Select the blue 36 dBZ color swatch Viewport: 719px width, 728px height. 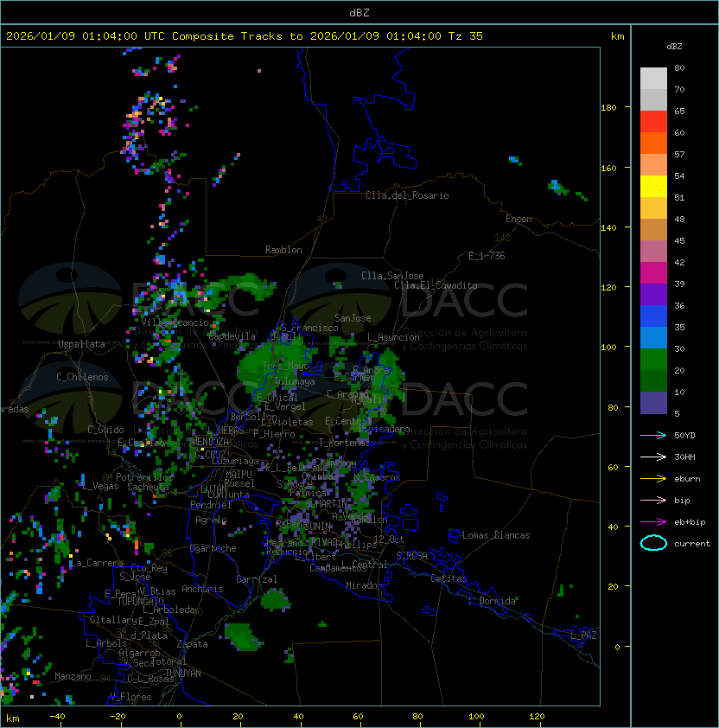pos(653,316)
